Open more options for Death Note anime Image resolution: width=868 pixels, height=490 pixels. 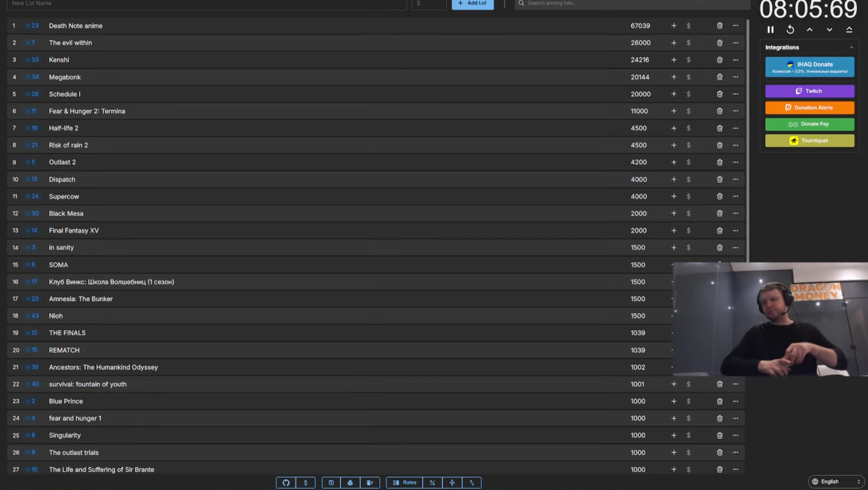pyautogui.click(x=735, y=26)
